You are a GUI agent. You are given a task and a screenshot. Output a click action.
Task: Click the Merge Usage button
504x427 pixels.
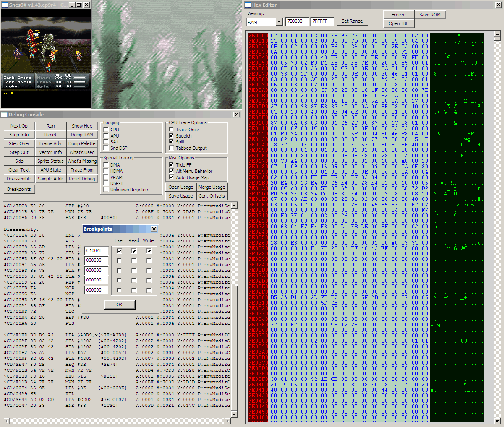click(212, 187)
